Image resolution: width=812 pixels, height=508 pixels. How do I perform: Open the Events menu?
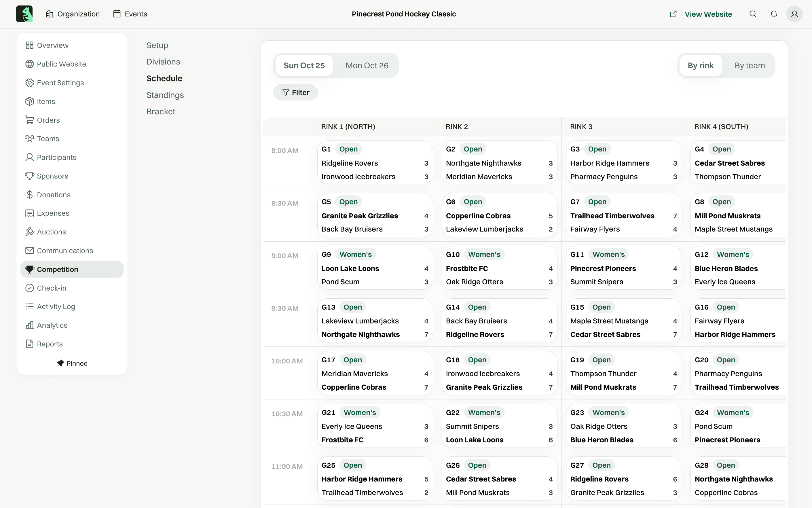130,14
